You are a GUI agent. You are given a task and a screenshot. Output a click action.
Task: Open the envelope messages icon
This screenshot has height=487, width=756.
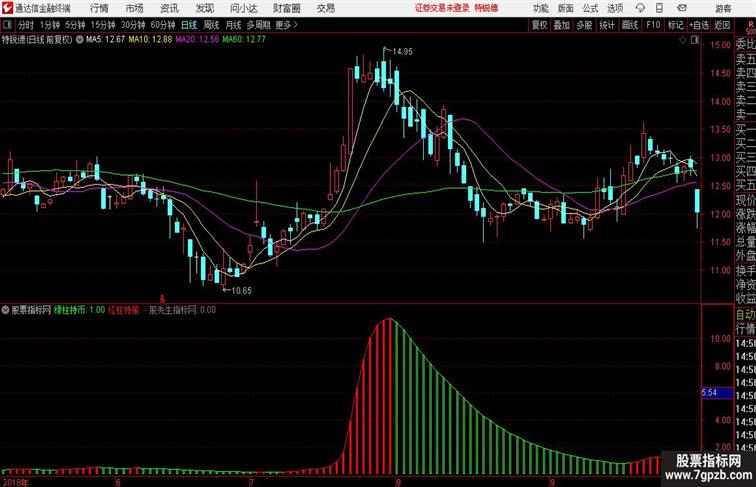point(682,8)
